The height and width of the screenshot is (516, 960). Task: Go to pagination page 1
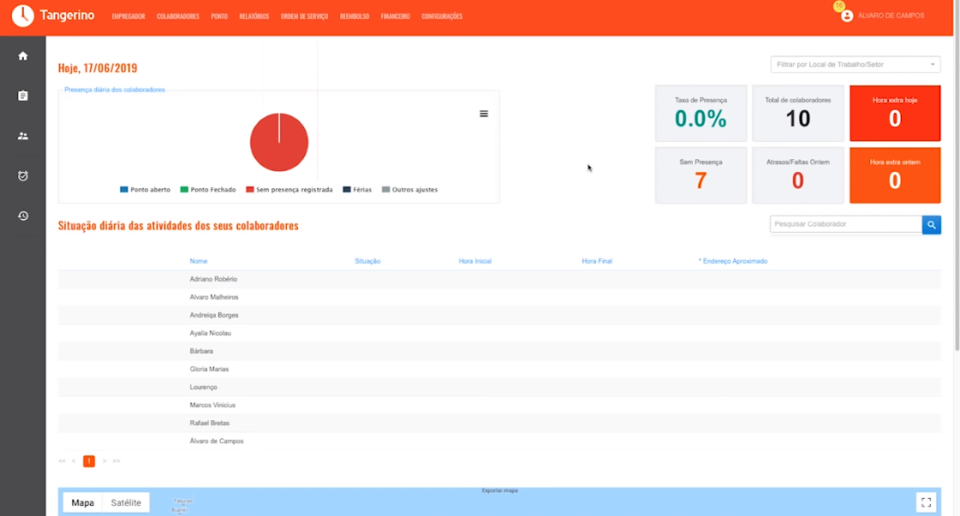[x=89, y=461]
